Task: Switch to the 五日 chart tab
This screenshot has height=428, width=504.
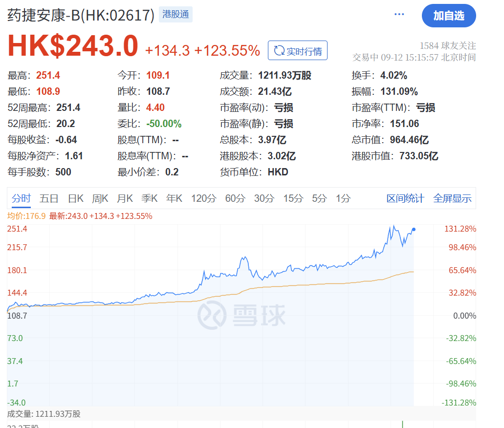Action: tap(49, 198)
